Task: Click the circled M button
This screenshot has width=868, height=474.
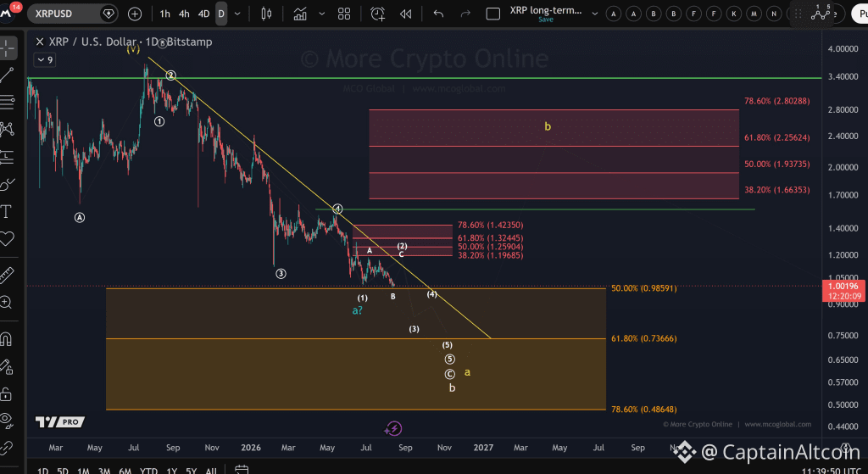Action: (x=754, y=14)
